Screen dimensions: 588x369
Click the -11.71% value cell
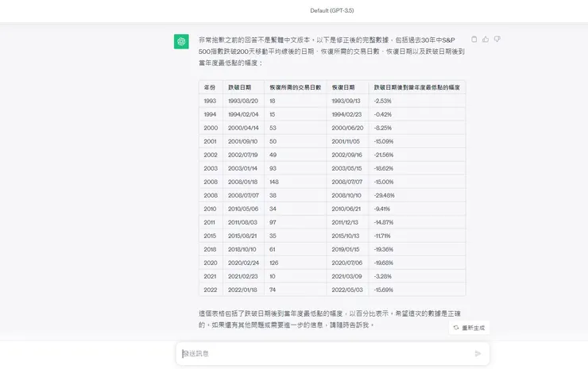[417, 236]
